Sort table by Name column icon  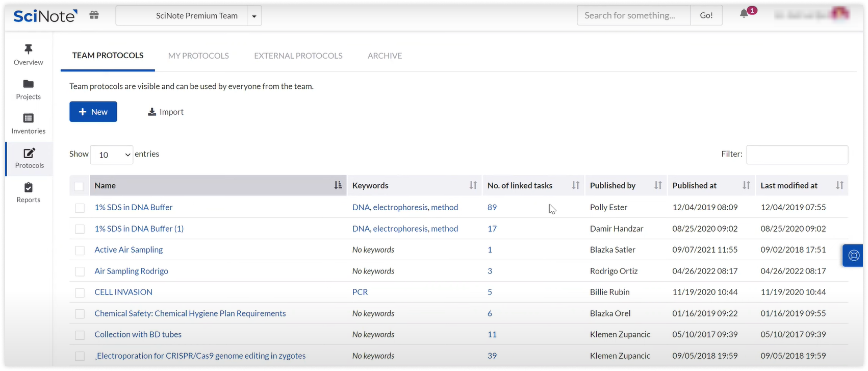[x=338, y=185]
